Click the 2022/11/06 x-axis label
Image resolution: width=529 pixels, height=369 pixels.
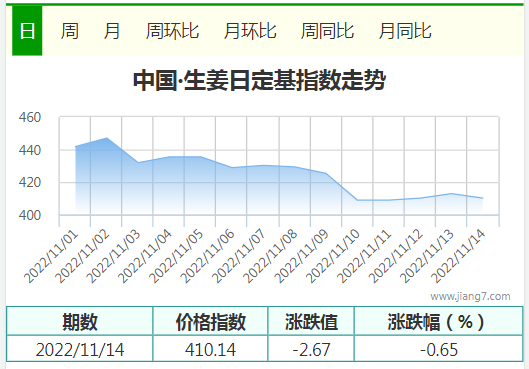pyautogui.click(x=208, y=257)
